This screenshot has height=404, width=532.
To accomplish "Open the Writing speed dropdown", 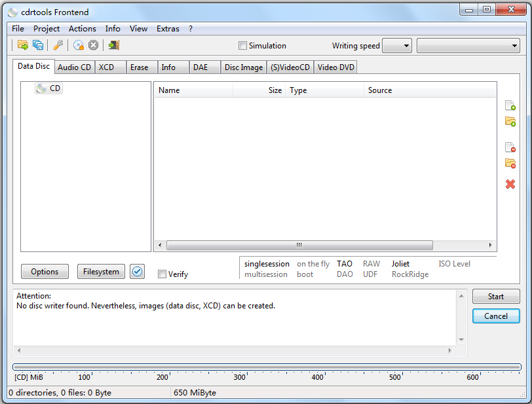I will point(397,46).
